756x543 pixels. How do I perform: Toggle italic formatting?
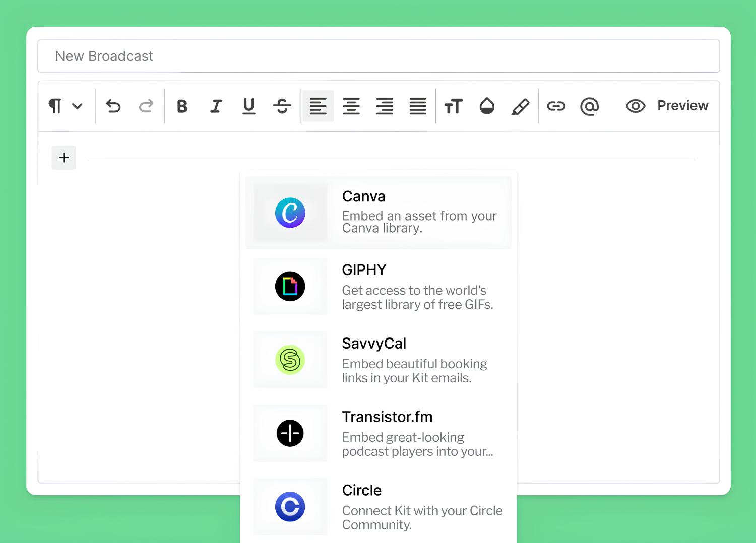[216, 106]
